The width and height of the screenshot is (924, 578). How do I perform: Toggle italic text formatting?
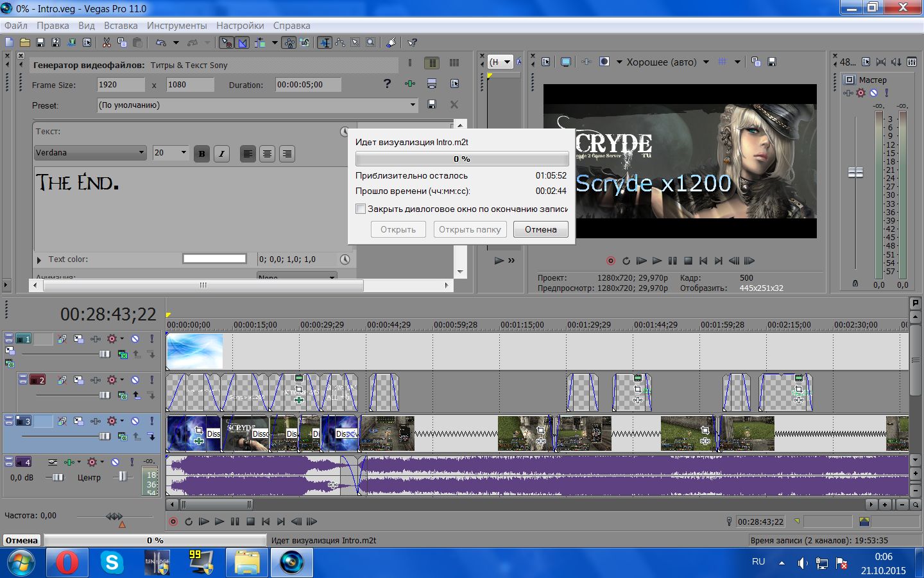[x=221, y=153]
